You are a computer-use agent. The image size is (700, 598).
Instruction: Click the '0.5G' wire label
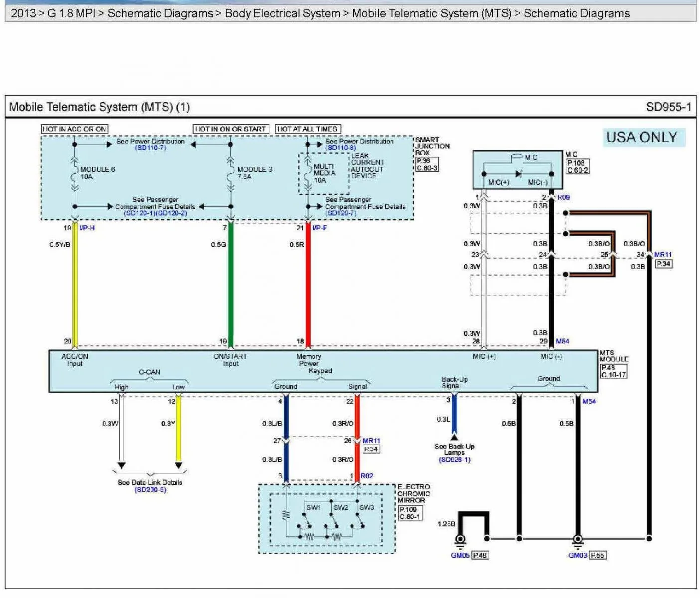(x=218, y=244)
